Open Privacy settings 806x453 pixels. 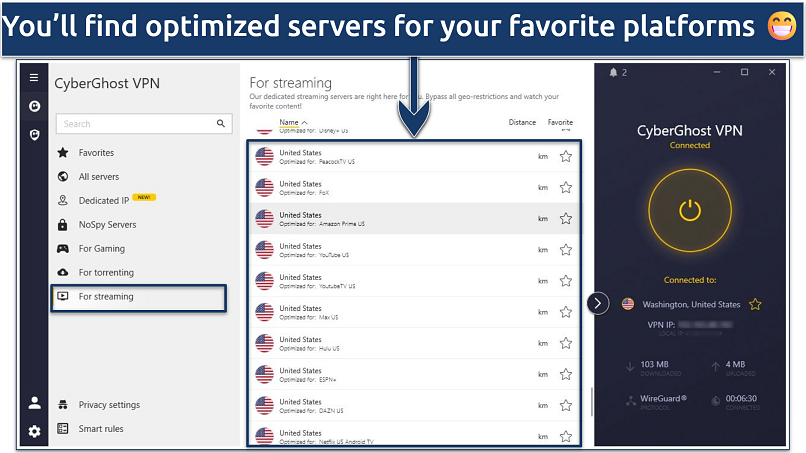click(109, 405)
